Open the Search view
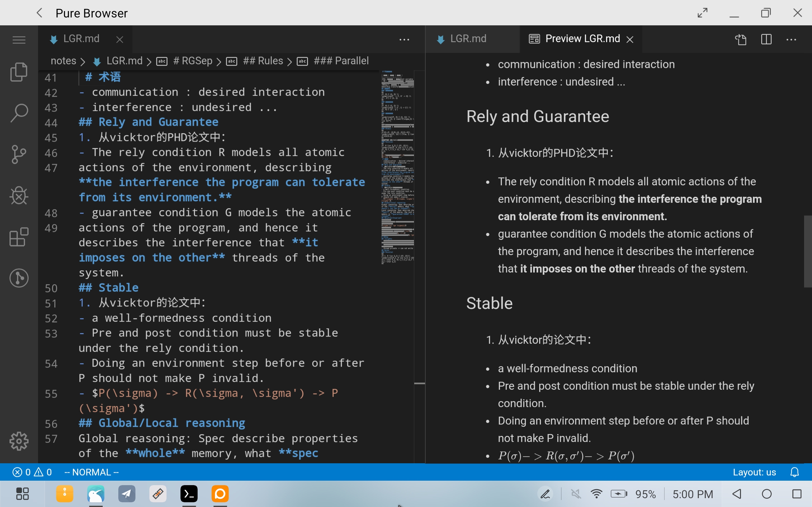812x507 pixels. [19, 113]
